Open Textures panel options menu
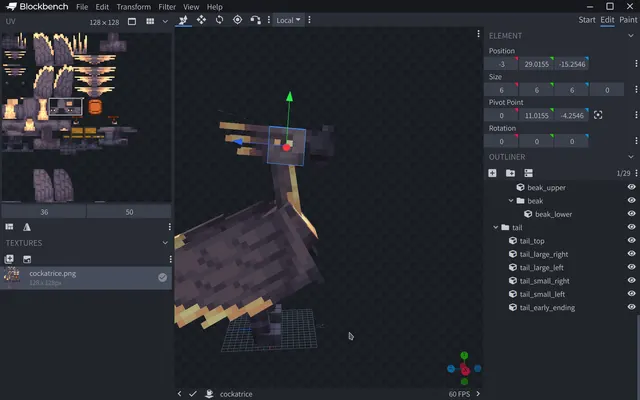 (x=170, y=259)
